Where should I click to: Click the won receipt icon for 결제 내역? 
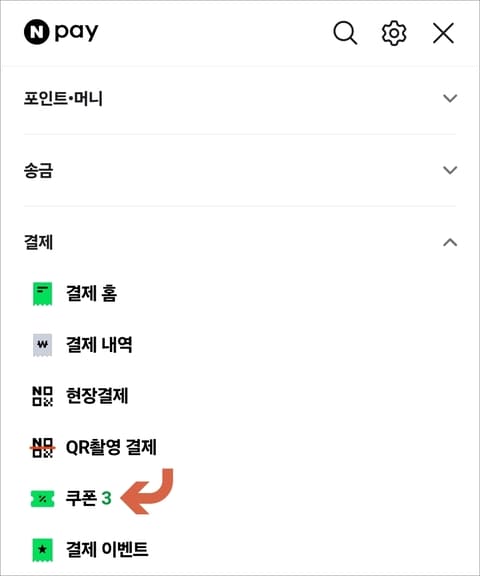coord(43,345)
